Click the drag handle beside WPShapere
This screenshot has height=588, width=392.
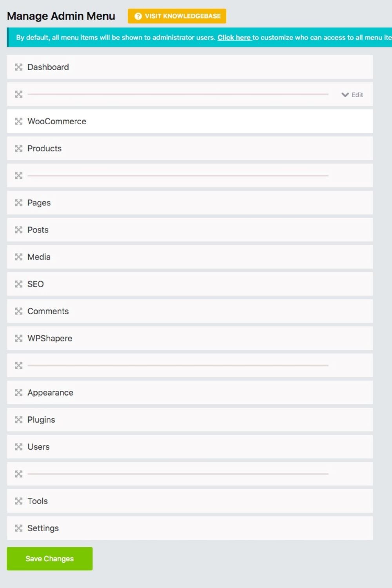[18, 338]
